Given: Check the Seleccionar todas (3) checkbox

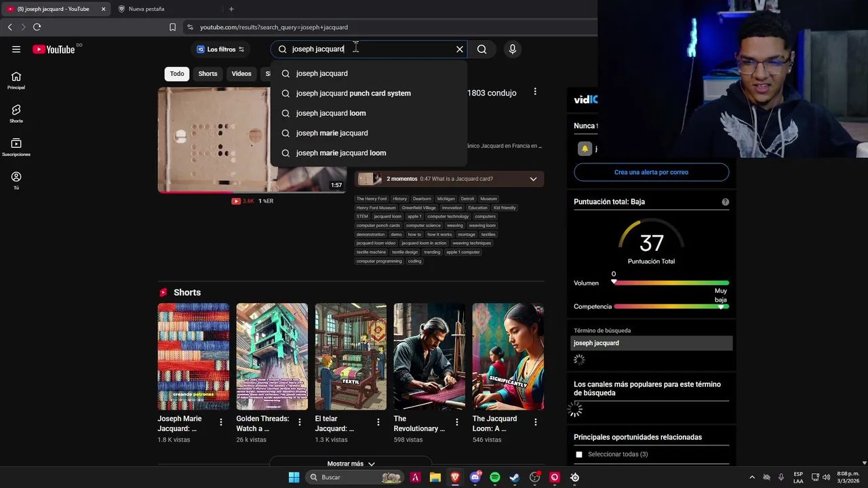Looking at the screenshot, I should (x=579, y=454).
